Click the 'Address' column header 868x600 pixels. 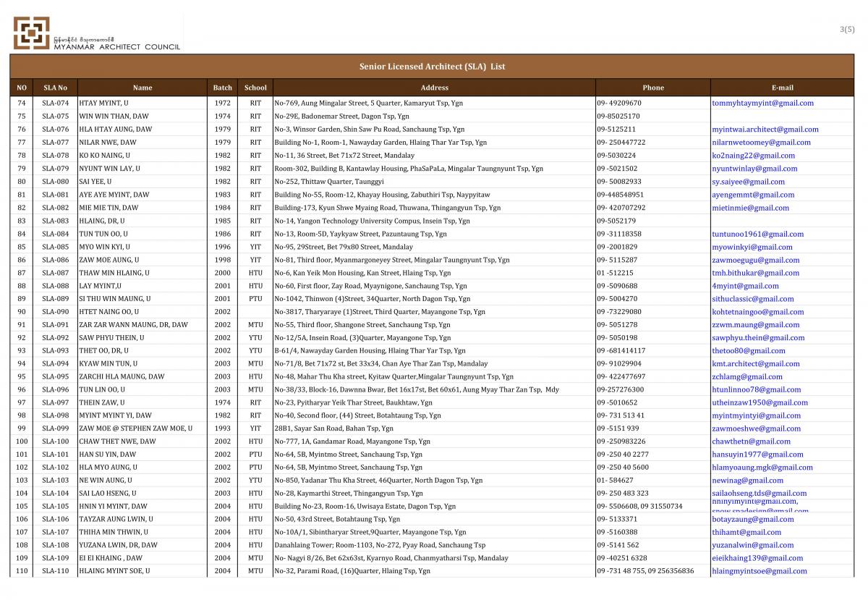pyautogui.click(x=434, y=88)
